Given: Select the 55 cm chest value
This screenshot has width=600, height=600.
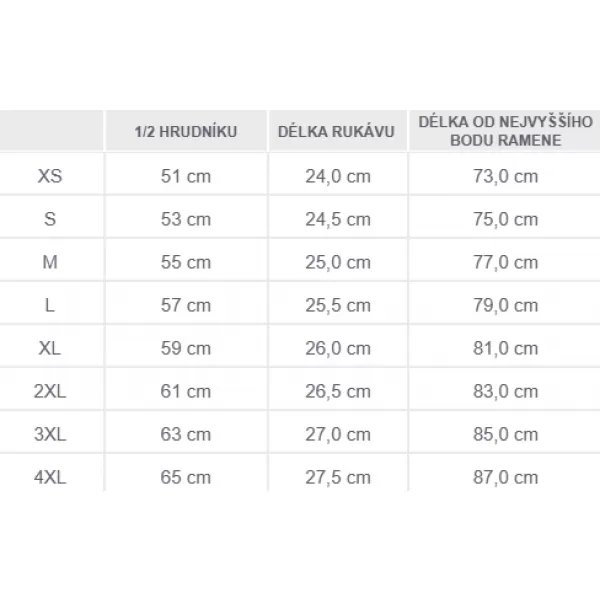Looking at the screenshot, I should 186,262.
